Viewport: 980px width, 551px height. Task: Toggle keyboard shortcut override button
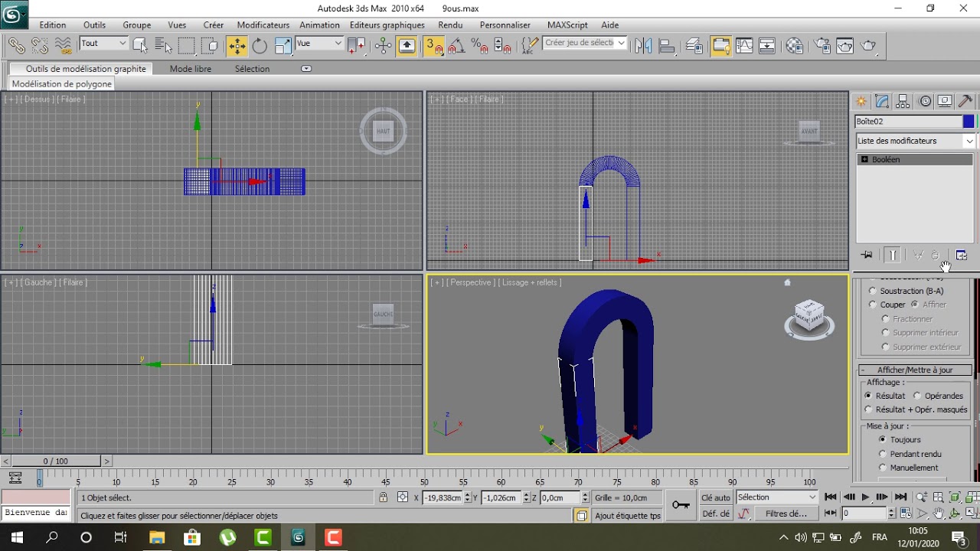407,46
